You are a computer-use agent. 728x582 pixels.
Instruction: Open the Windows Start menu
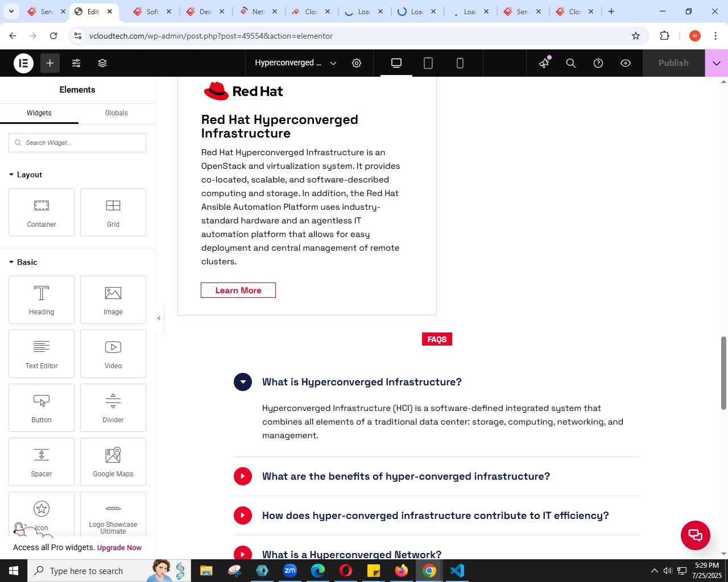click(x=14, y=571)
